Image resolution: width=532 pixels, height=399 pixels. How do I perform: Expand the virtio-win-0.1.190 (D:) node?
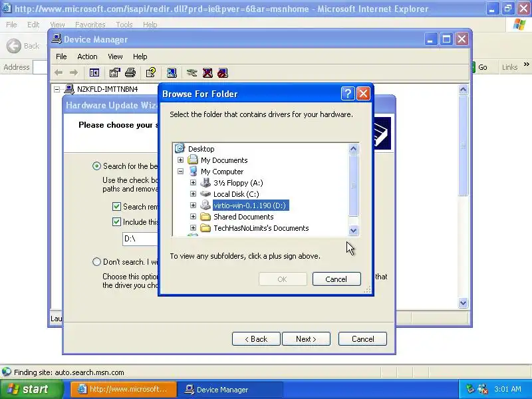click(x=193, y=205)
